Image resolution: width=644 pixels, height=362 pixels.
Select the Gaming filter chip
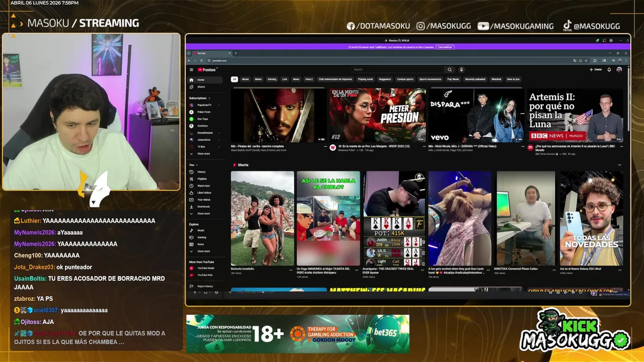[x=272, y=79]
